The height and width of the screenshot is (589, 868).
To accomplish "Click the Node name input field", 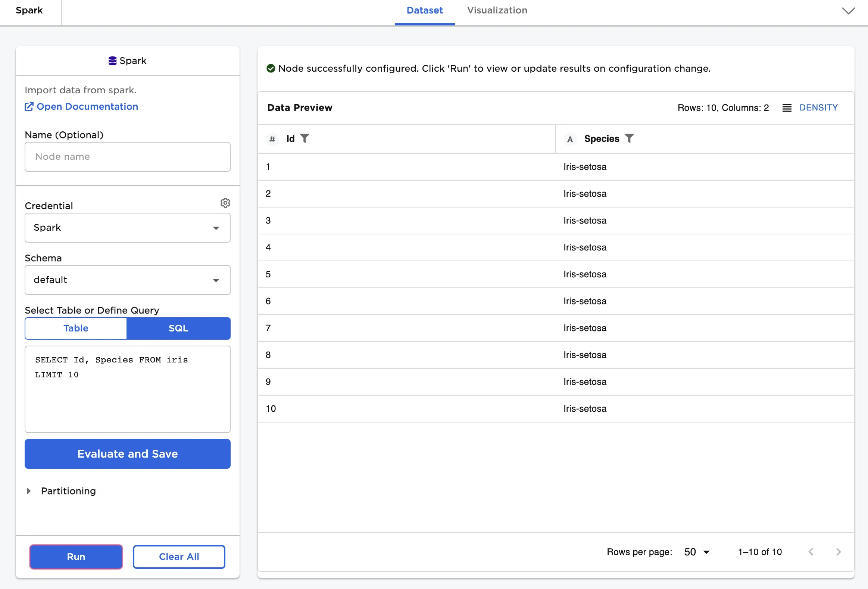I will (127, 157).
